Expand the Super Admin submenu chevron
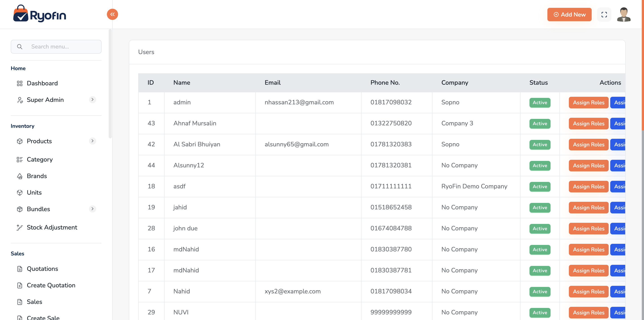The height and width of the screenshot is (320, 644). (x=93, y=100)
